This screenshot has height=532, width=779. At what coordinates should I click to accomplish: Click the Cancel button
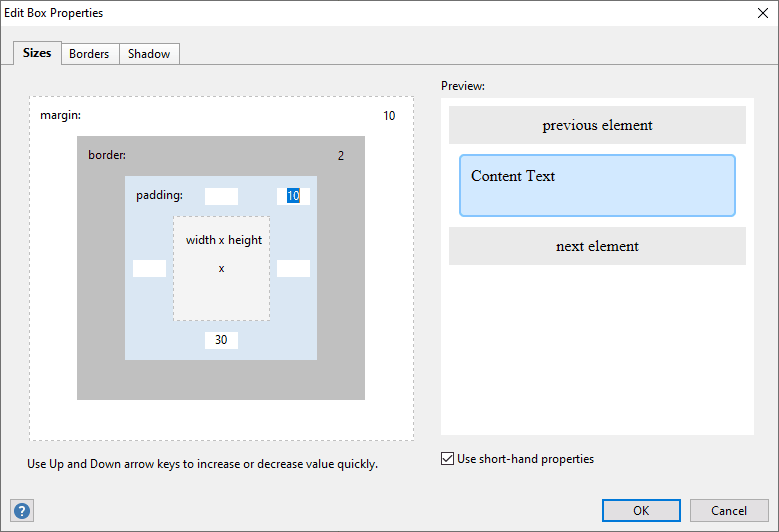pyautogui.click(x=729, y=511)
